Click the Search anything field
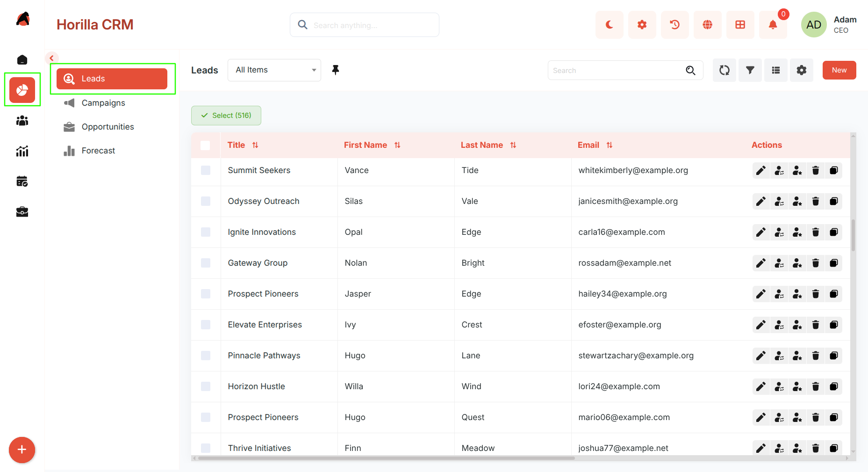 [365, 25]
